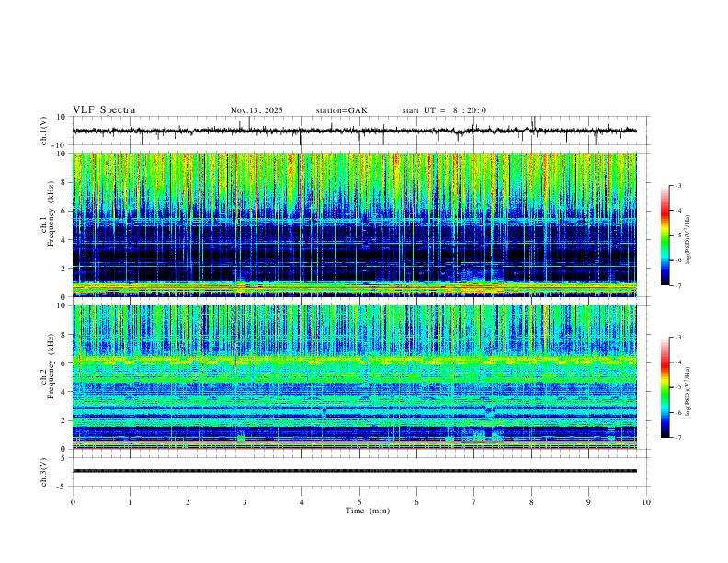This screenshot has width=728, height=563.
Task: Click inside the ch.2 spectrogram panel
Action: tap(355, 377)
